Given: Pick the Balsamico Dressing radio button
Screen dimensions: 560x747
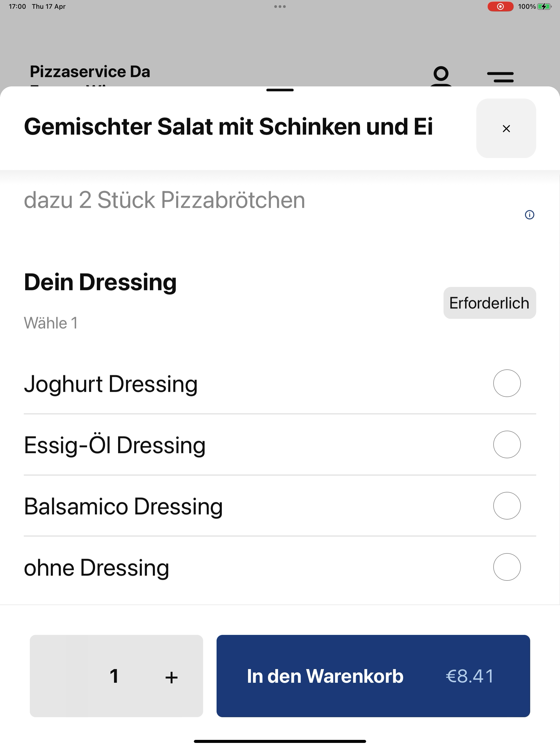Looking at the screenshot, I should (507, 506).
